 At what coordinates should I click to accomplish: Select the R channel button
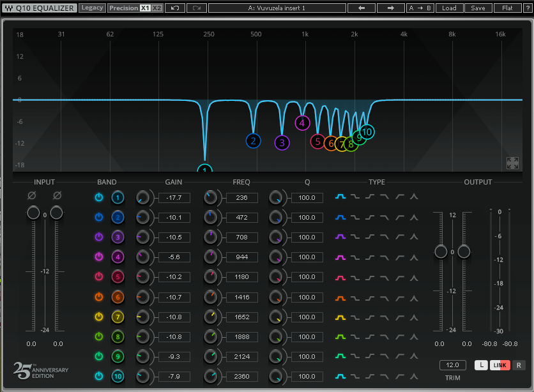(519, 365)
